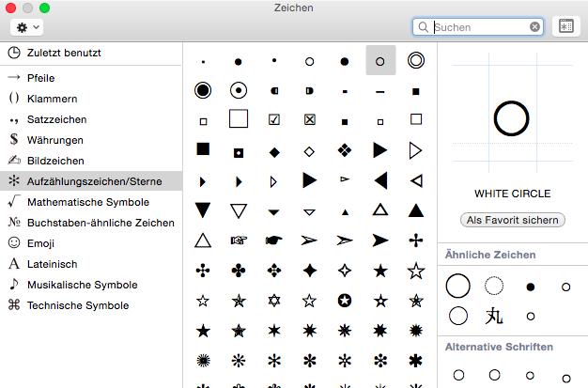Image resolution: width=588 pixels, height=388 pixels.
Task: Clear the search field with the X button
Action: click(x=534, y=26)
